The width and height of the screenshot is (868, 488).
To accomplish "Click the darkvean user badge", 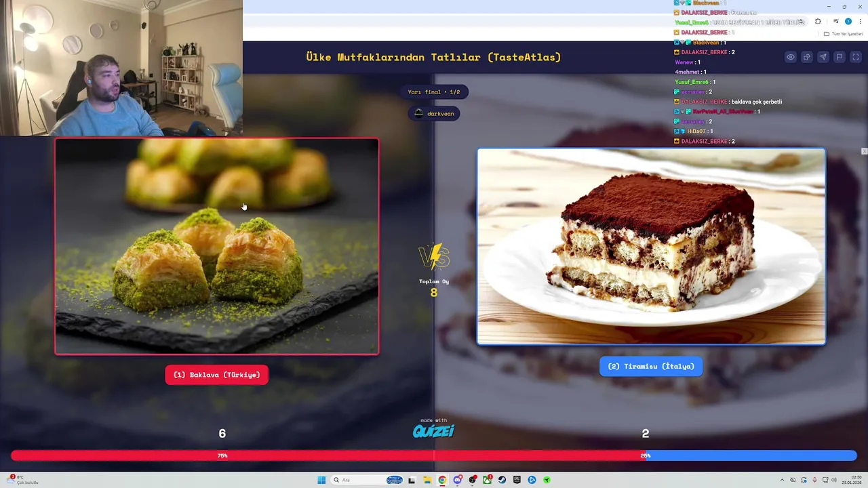I will (x=434, y=113).
